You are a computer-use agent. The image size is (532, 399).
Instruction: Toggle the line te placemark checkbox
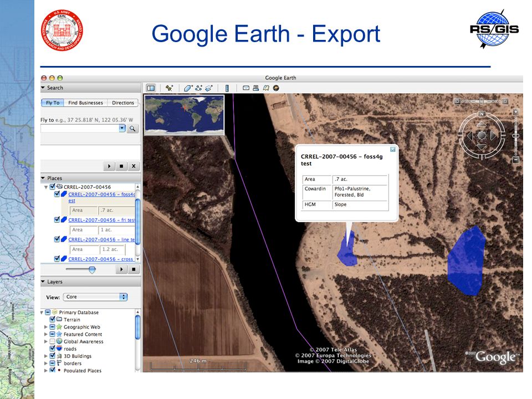57,239
